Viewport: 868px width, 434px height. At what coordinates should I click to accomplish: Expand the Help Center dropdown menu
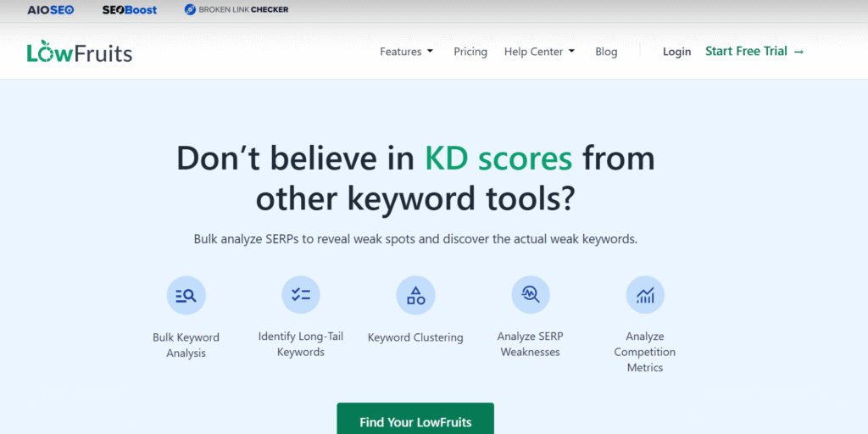pos(539,52)
